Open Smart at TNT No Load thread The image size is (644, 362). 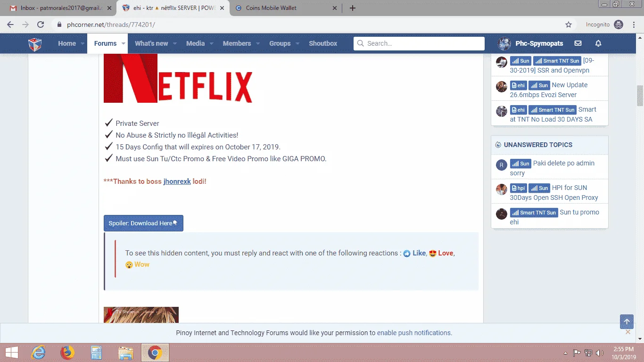553,114
